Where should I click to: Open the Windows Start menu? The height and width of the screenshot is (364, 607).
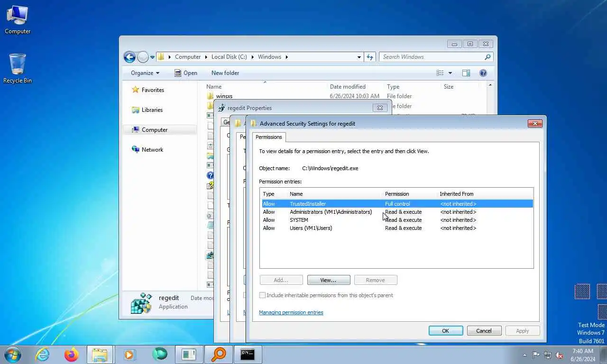(12, 355)
